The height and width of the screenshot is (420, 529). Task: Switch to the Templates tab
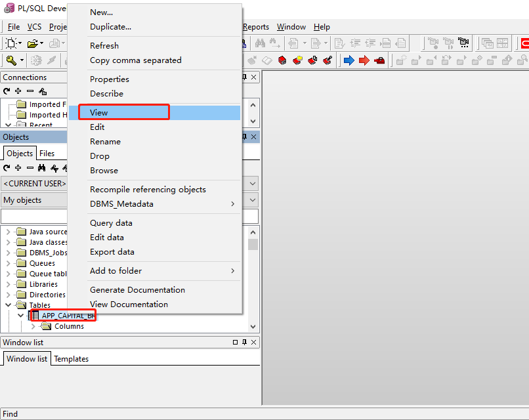(71, 359)
